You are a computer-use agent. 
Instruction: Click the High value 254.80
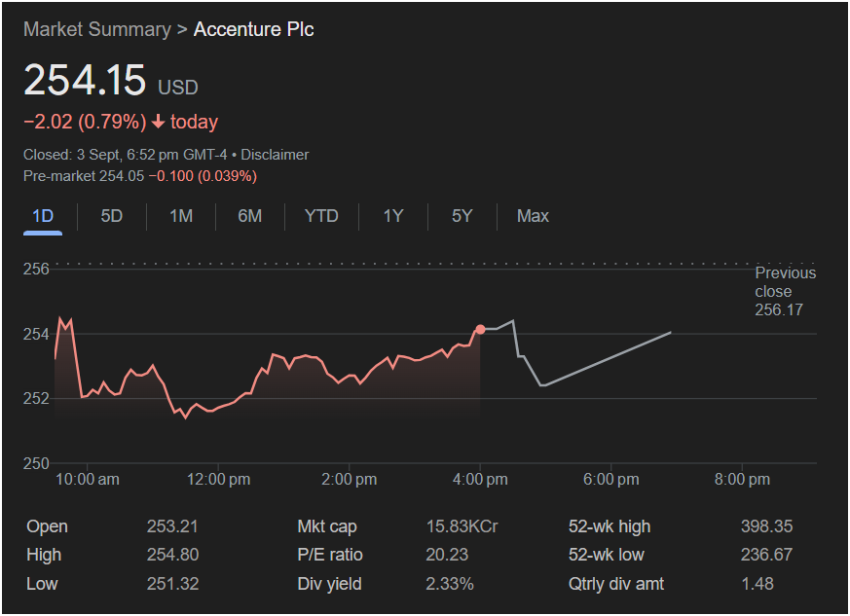[172, 555]
